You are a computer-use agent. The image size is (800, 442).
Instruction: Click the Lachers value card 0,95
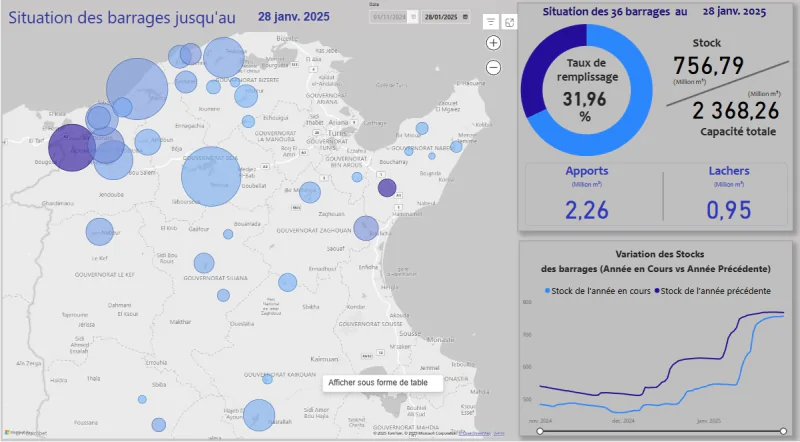point(728,210)
